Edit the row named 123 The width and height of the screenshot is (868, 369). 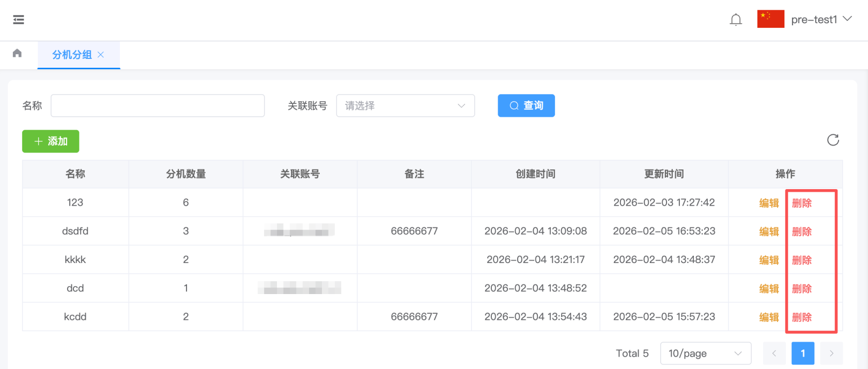click(x=769, y=203)
